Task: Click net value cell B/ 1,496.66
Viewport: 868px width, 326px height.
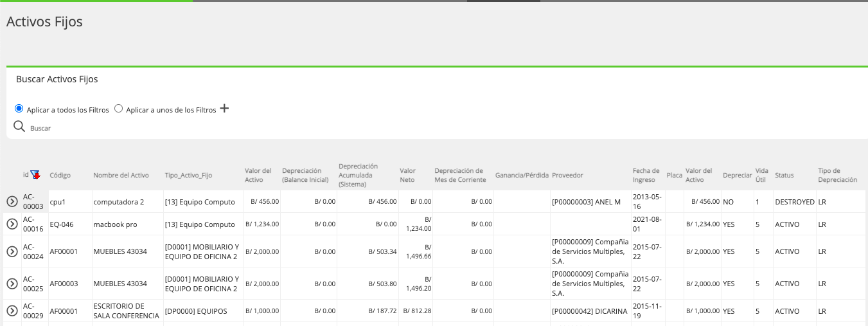Action: pos(419,251)
